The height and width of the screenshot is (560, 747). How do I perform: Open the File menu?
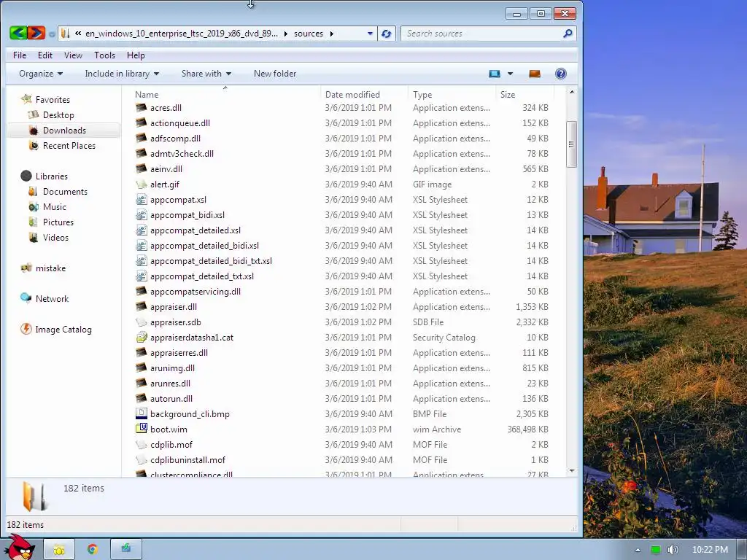click(20, 55)
